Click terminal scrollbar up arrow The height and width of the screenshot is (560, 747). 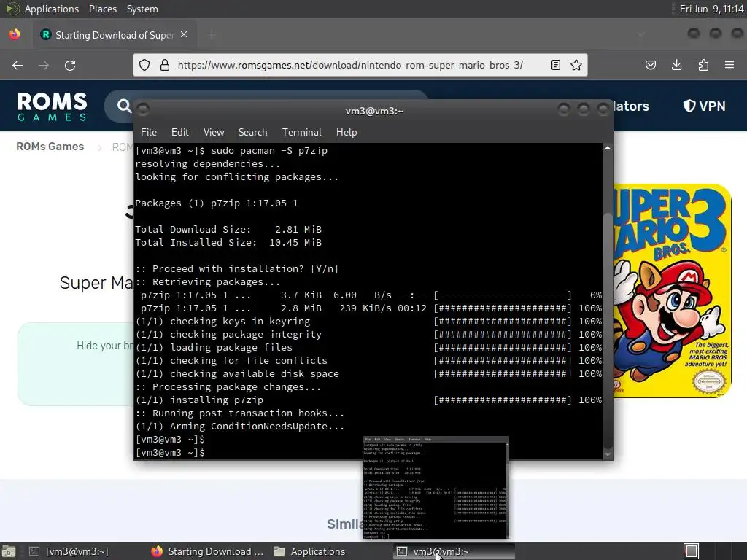pyautogui.click(x=608, y=148)
